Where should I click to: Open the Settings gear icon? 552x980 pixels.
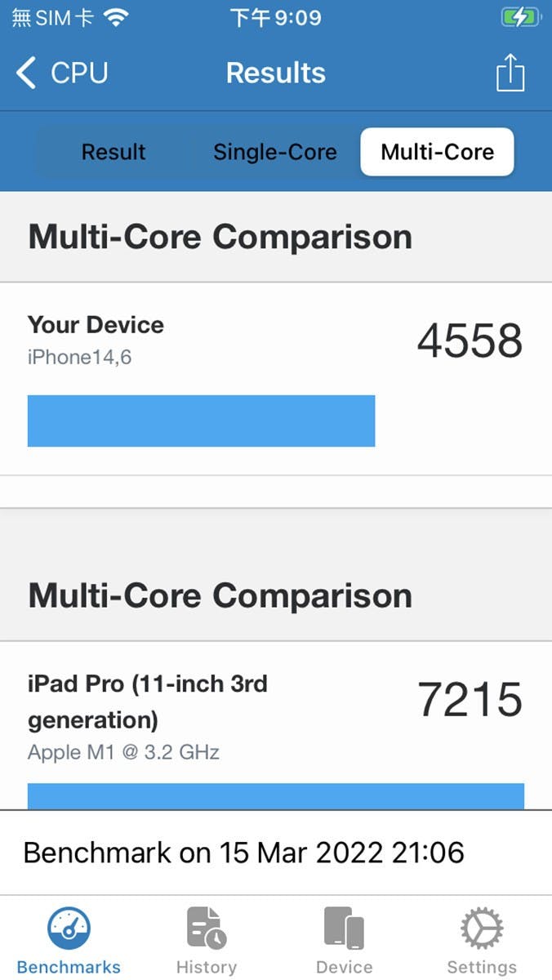coord(482,929)
